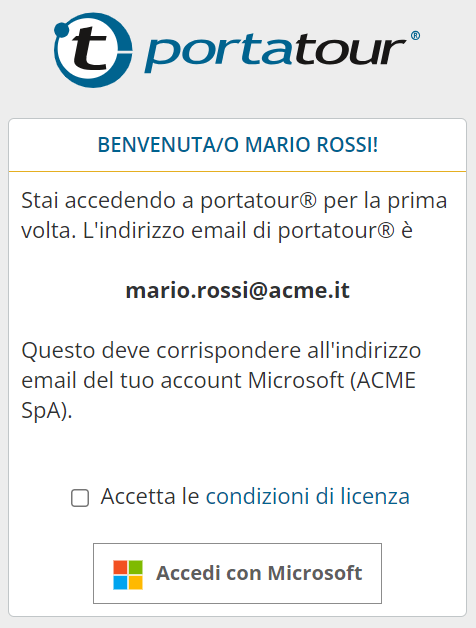Click the portatour wordmark in the header
The image size is (476, 628).
point(276,51)
